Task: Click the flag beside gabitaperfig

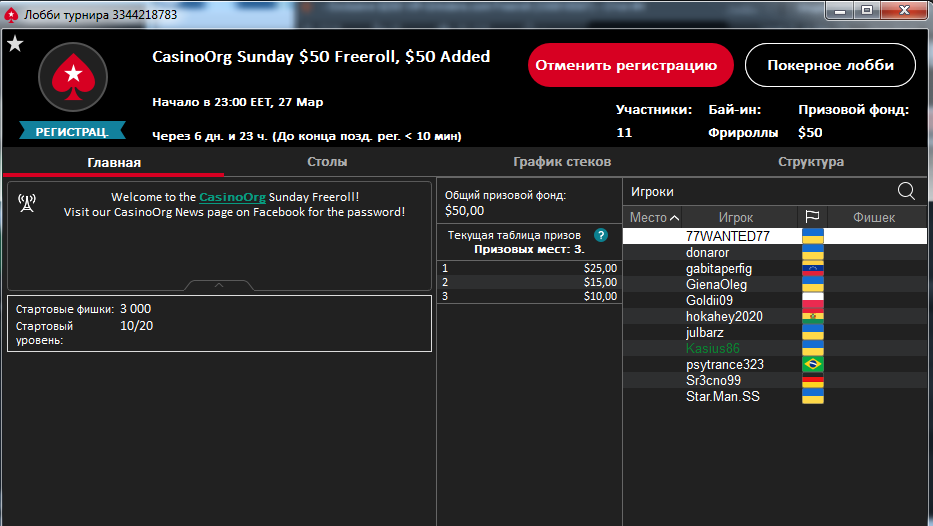Action: click(813, 268)
